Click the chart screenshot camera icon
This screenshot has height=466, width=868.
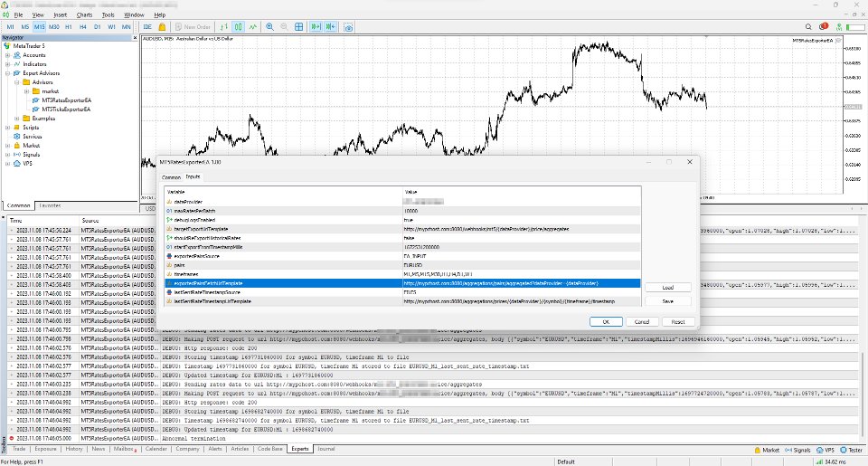click(348, 26)
